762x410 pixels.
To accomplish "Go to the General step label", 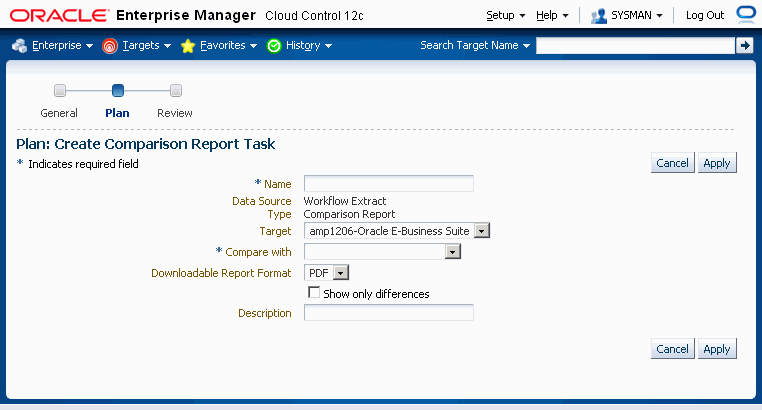I will pos(59,113).
